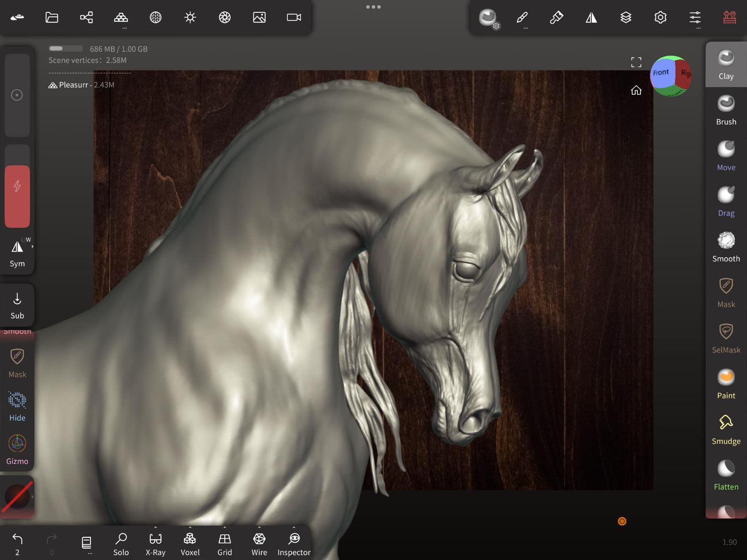The width and height of the screenshot is (747, 560).
Task: Select the Paint tool
Action: pos(726,384)
